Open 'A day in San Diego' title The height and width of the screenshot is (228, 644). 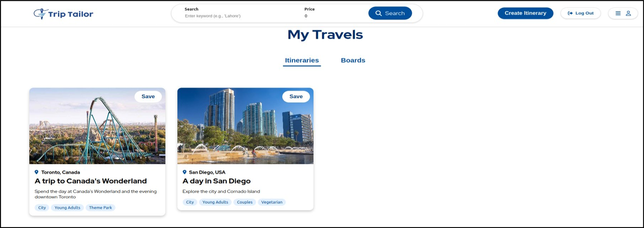tap(216, 181)
